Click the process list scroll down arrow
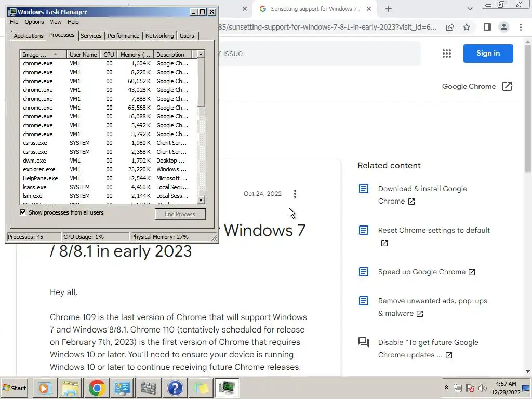Screen dimensions: 532x399 point(201,200)
